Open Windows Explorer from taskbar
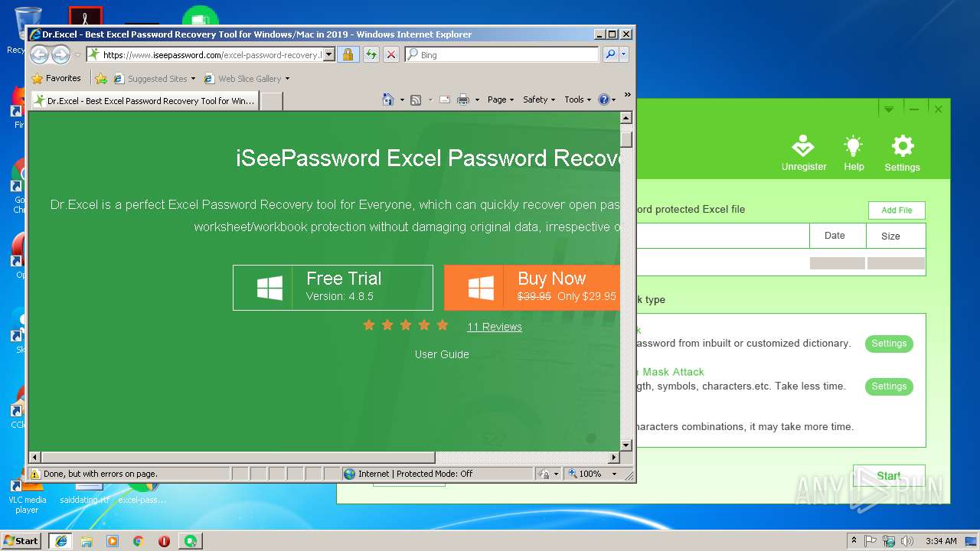This screenshot has height=551, width=980. pyautogui.click(x=87, y=541)
